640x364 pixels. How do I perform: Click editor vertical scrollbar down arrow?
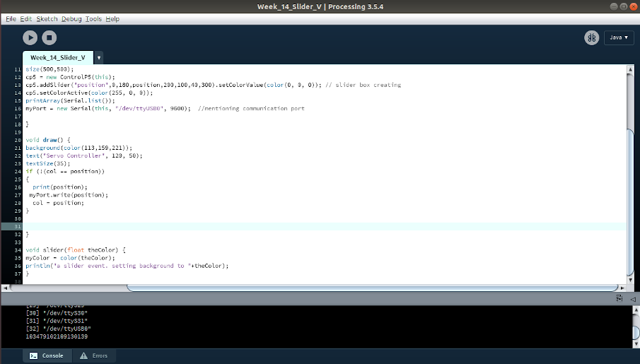tap(630, 279)
